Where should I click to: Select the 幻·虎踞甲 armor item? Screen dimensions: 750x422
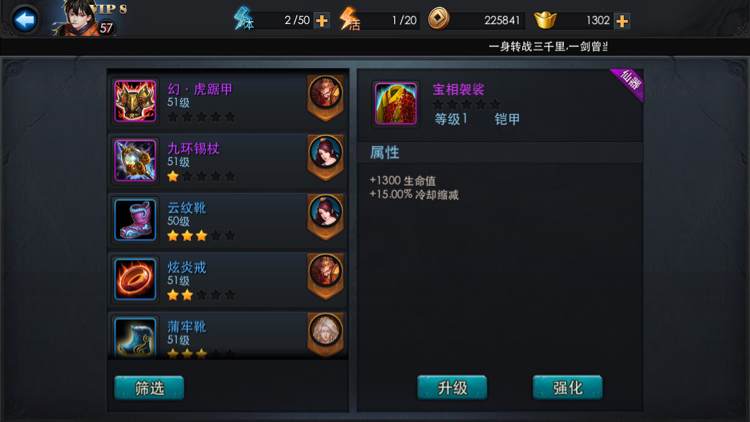pyautogui.click(x=228, y=102)
